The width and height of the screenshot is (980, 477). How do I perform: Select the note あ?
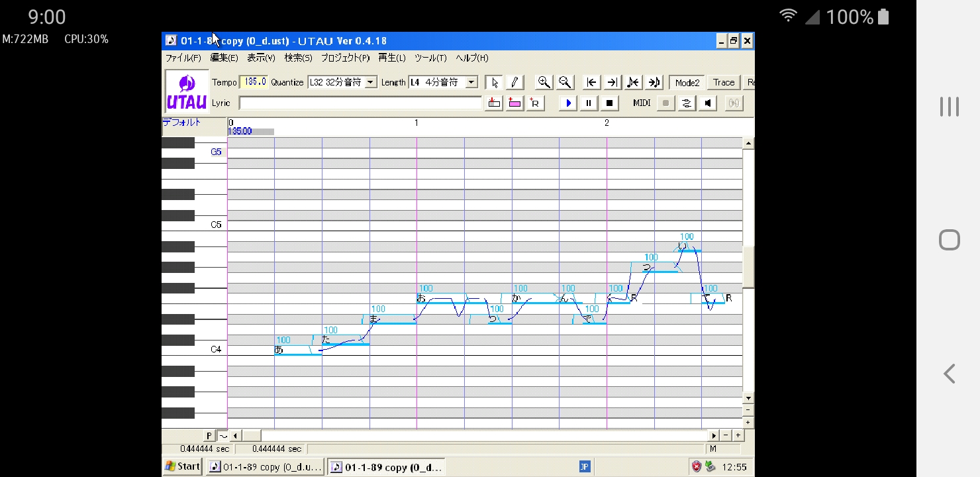tap(298, 350)
